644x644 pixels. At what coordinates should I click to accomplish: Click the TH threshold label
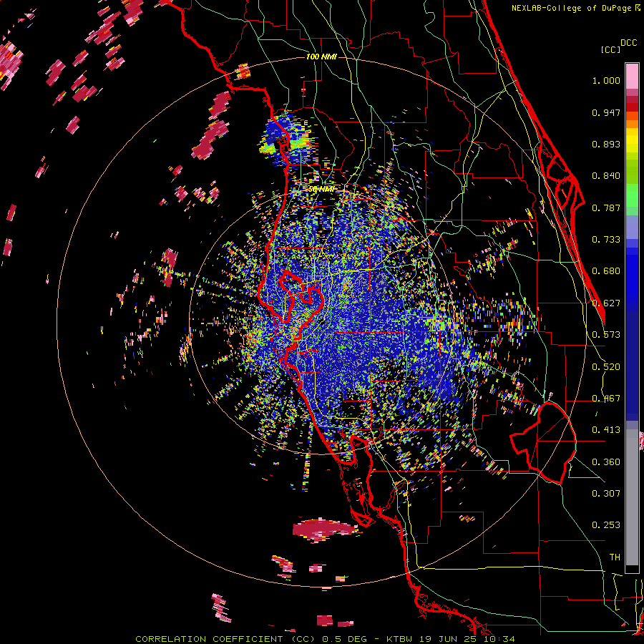click(x=615, y=557)
